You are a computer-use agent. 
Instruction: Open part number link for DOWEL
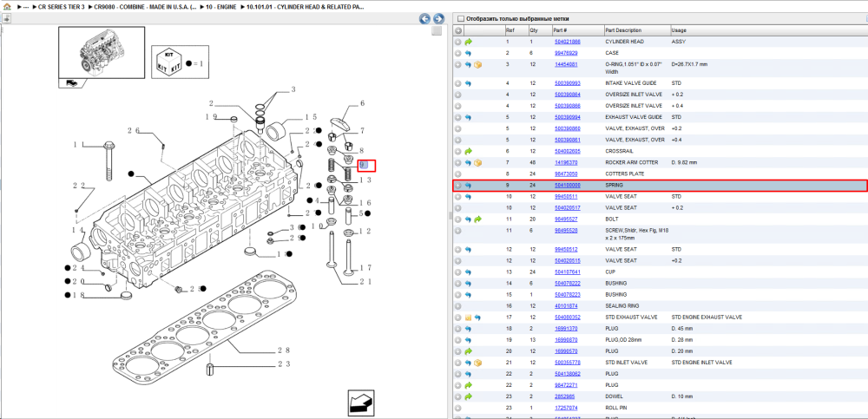coord(564,396)
